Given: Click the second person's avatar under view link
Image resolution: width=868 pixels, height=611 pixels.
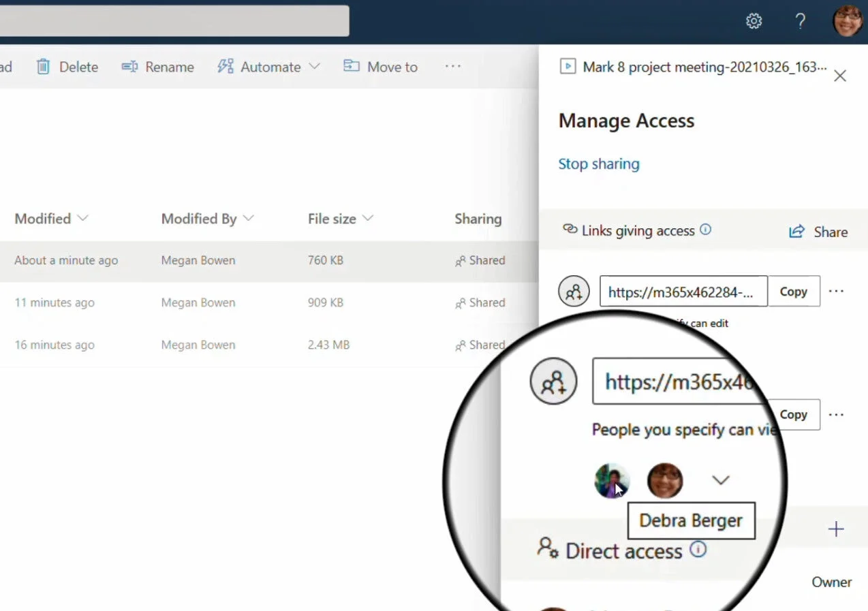Looking at the screenshot, I should tap(665, 481).
